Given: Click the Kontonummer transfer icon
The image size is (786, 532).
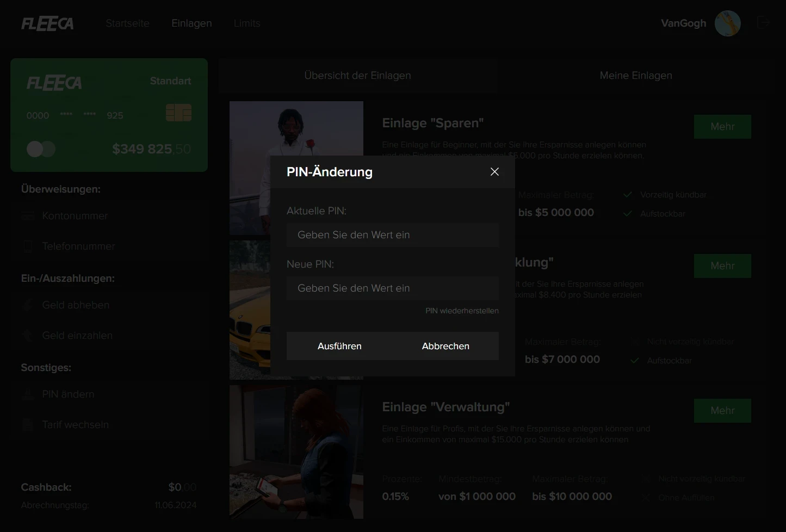Looking at the screenshot, I should pyautogui.click(x=28, y=216).
